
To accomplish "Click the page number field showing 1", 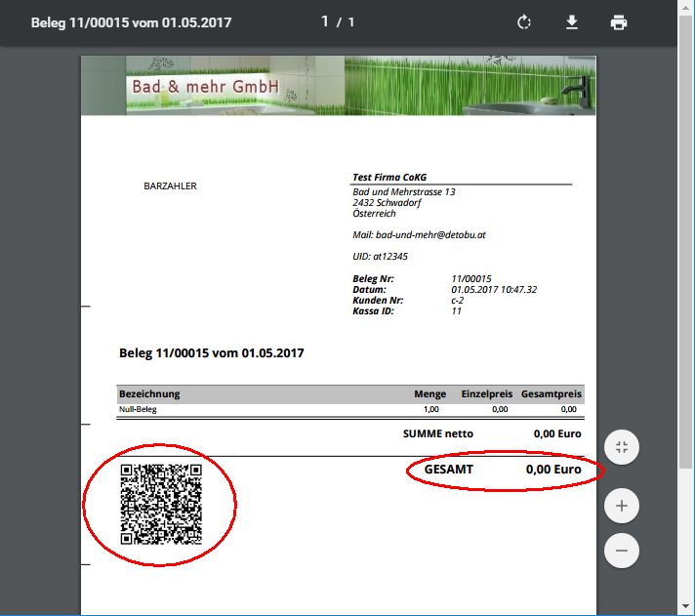I will point(325,21).
